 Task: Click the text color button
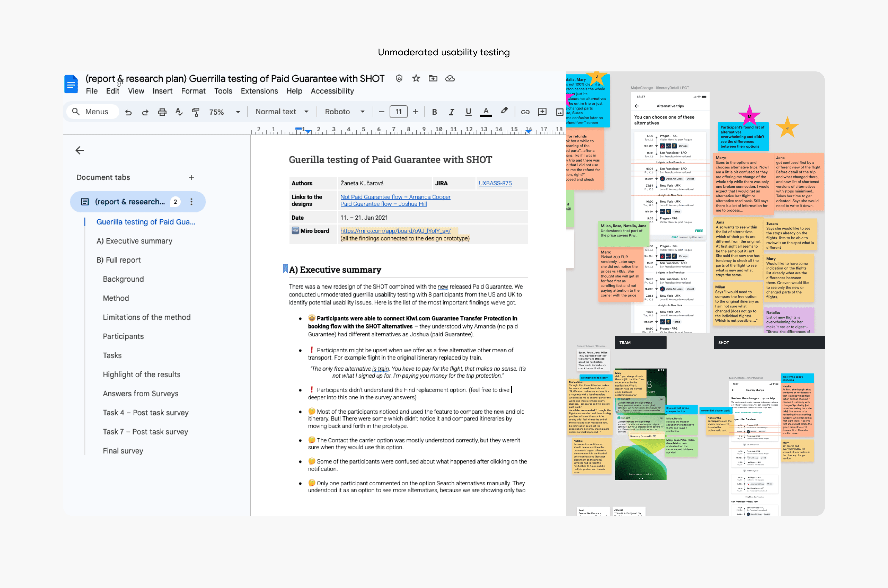pyautogui.click(x=486, y=112)
